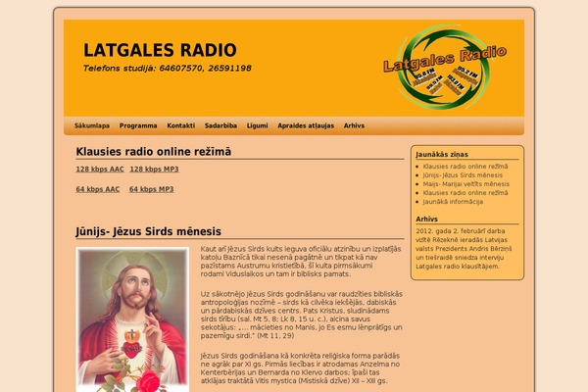588x392 pixels.
Task: Click paragraph starting Uz sākotnējo Jēzus Sirds godināšanu
Action: [302, 315]
